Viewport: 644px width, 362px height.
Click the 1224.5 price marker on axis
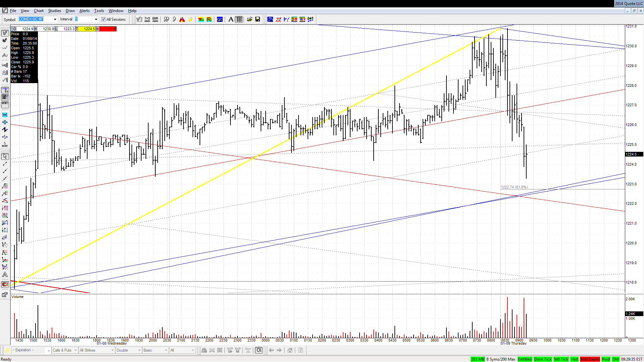point(634,154)
